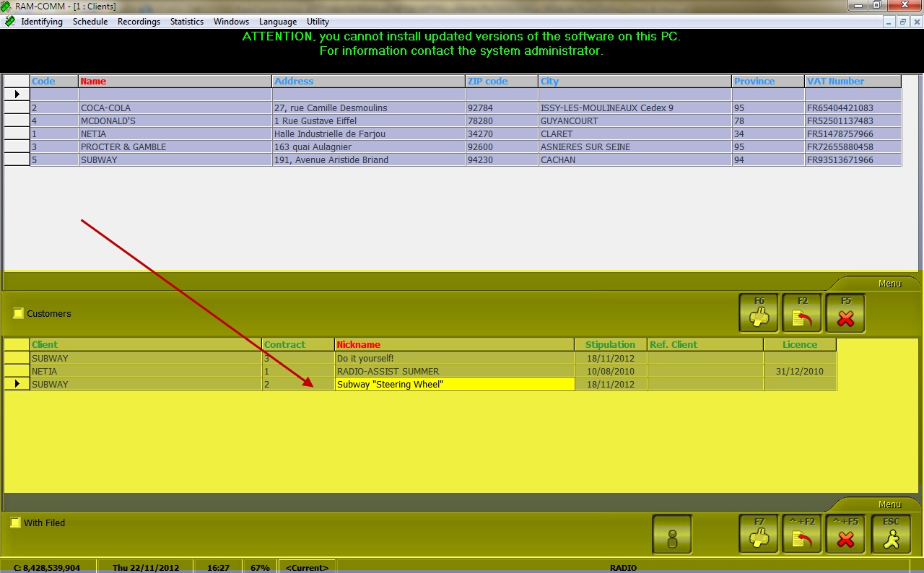Viewport: 924px width, 573px height.
Task: Click the Nickname column header
Action: pyautogui.click(x=455, y=345)
